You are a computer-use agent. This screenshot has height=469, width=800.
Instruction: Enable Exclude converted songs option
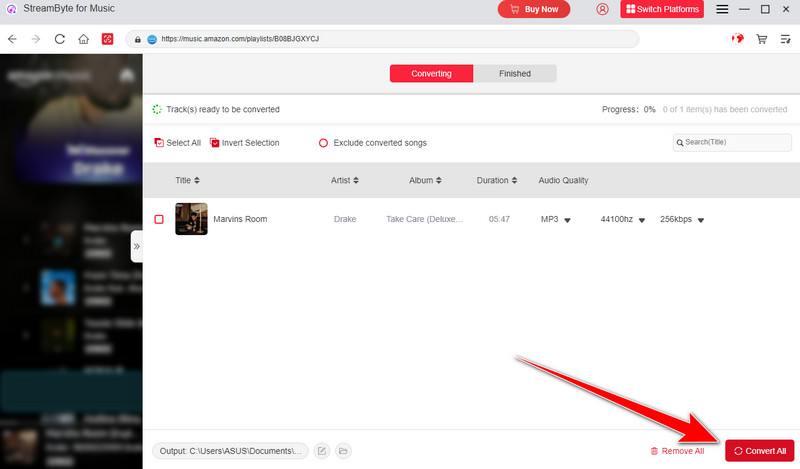click(x=372, y=143)
